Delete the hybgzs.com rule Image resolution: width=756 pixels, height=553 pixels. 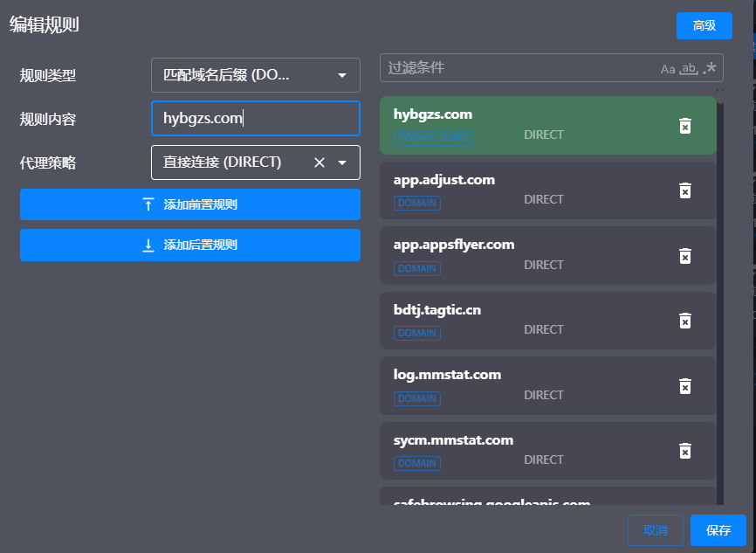685,126
